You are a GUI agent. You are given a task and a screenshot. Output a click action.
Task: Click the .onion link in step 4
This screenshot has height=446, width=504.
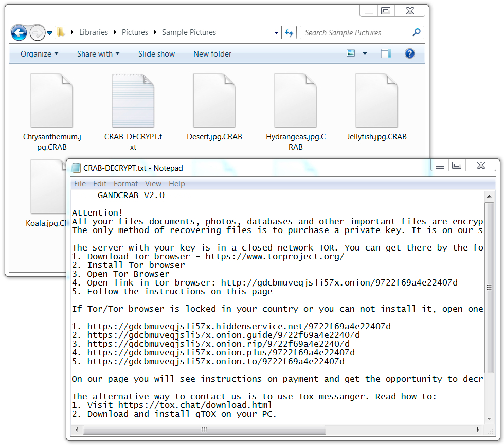pyautogui.click(x=339, y=282)
